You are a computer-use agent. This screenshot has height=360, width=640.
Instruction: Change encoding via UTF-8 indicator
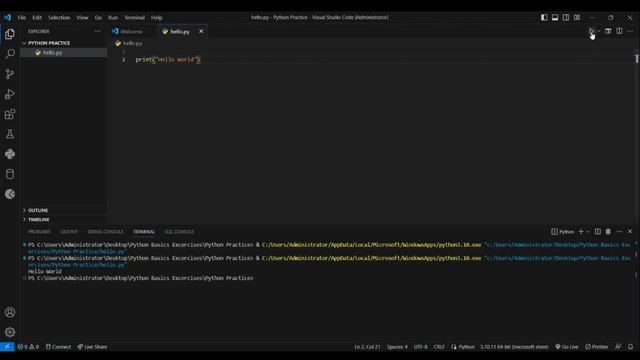click(420, 347)
